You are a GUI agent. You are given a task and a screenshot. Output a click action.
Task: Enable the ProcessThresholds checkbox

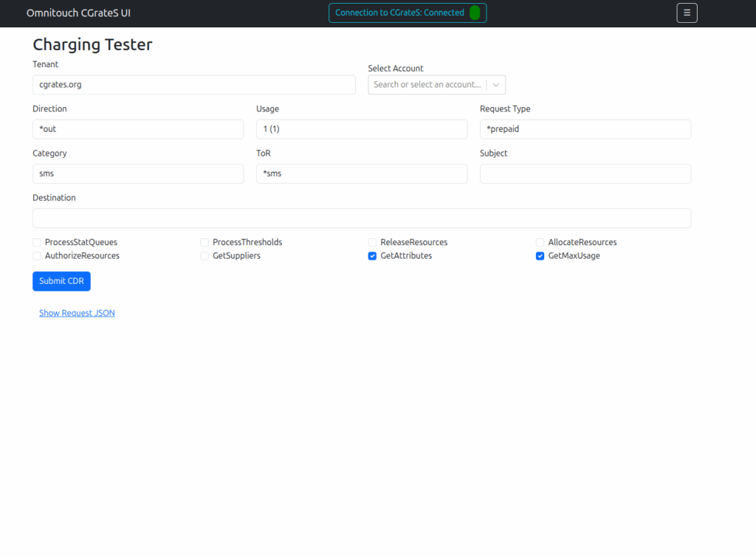(x=205, y=243)
